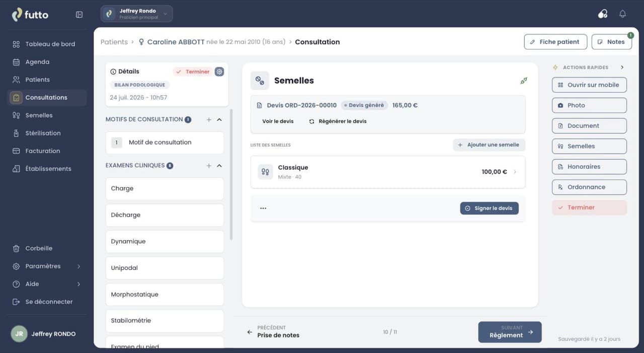644x353 pixels.
Task: Open the Classique insole row chevron
Action: coord(515,172)
